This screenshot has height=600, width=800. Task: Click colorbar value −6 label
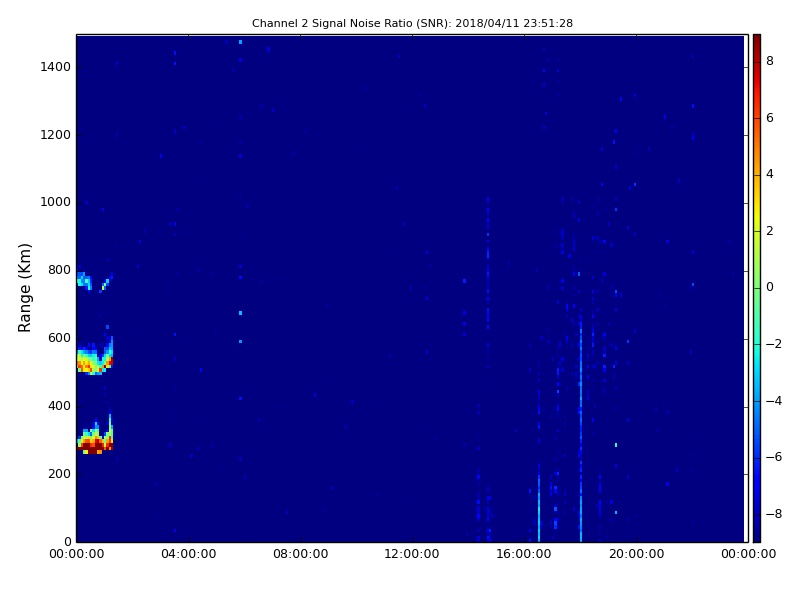[x=774, y=457]
